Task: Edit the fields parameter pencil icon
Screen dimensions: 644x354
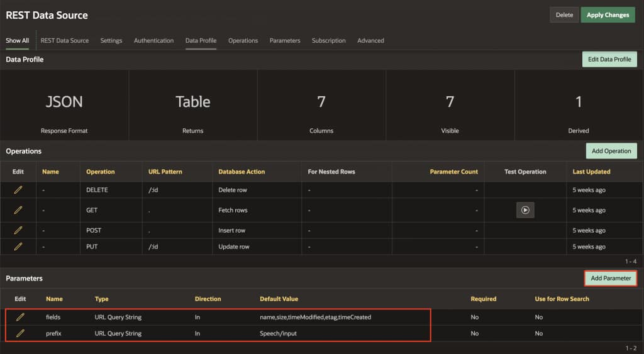Action: point(20,318)
